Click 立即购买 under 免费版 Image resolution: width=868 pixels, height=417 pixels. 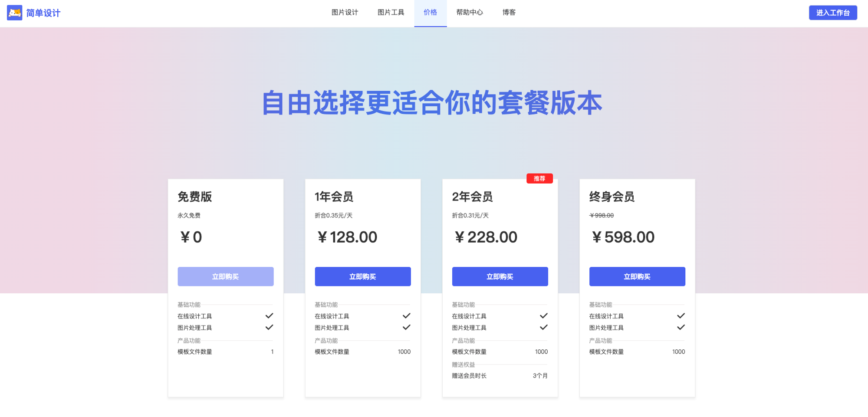(225, 276)
